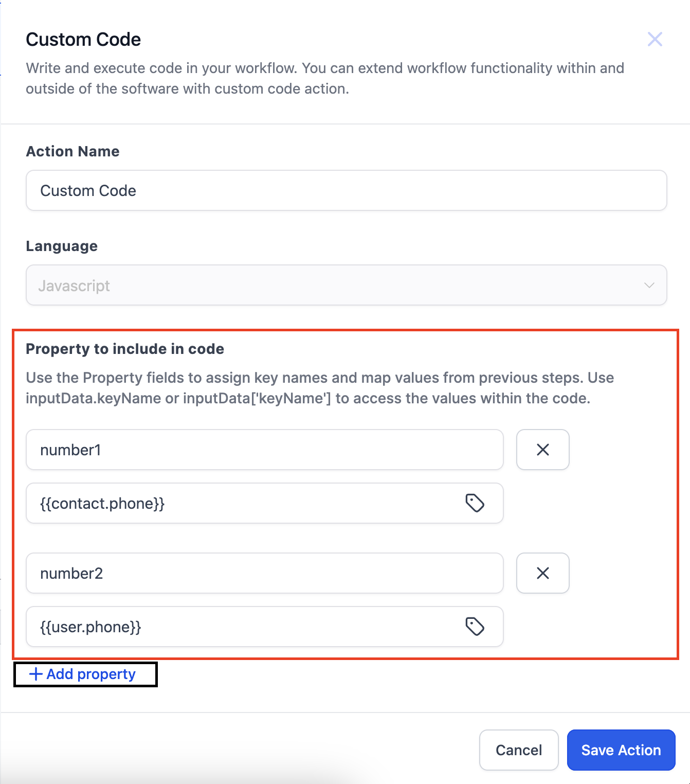Viewport: 690px width, 784px height.
Task: Edit the number2 key name field
Action: (265, 573)
